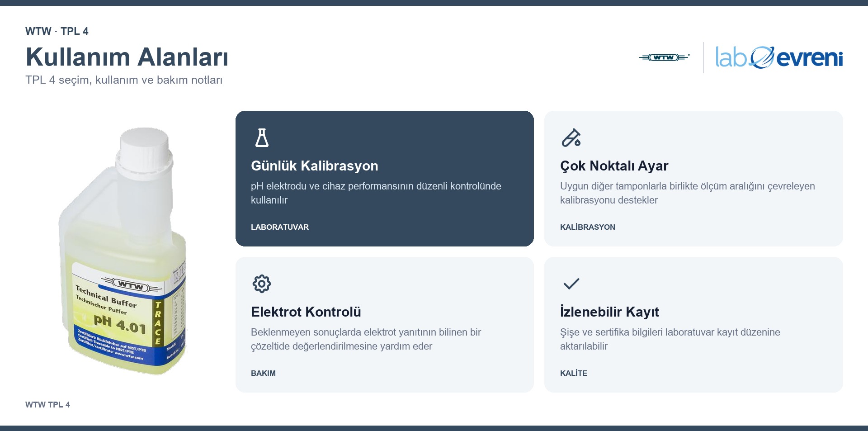Click the description starting 'Şişe ve sertifika bilgileri'
The height and width of the screenshot is (431, 868).
point(670,339)
